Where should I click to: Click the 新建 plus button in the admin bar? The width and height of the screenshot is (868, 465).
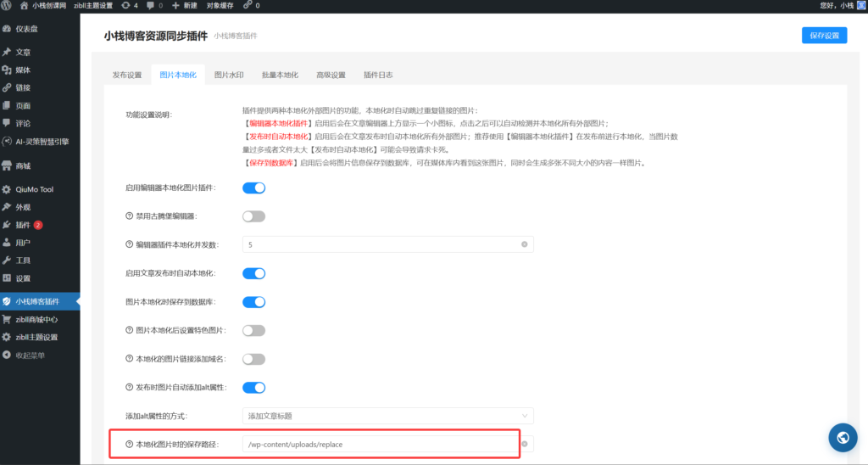coord(184,6)
